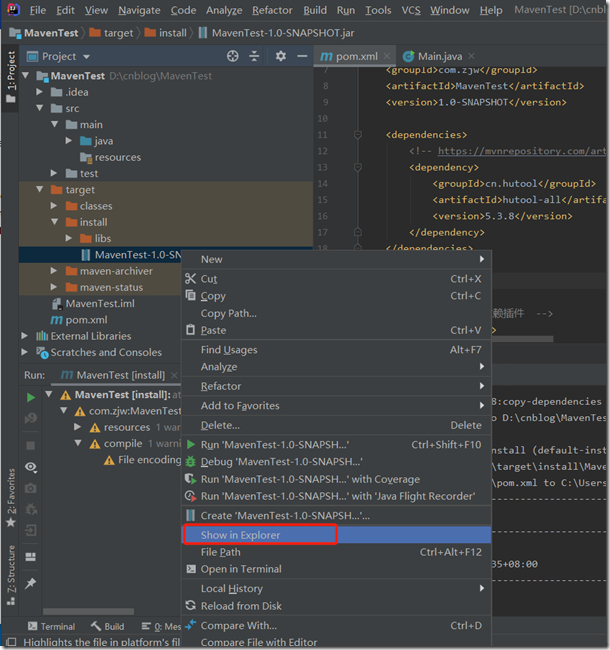
Task: Click the IntelliJ IDEA logo icon
Action: pyautogui.click(x=13, y=9)
